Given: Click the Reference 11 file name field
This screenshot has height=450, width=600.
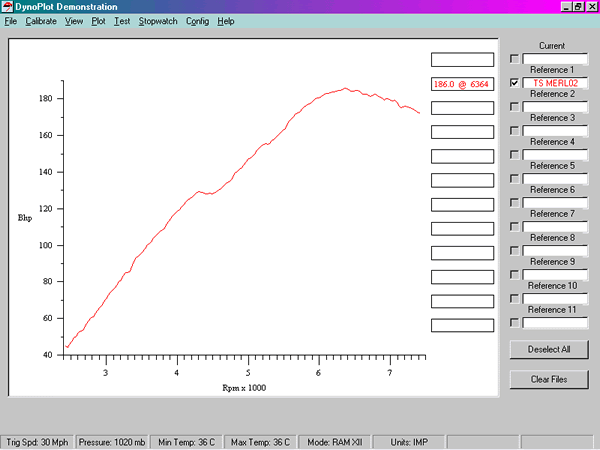Looking at the screenshot, I should click(x=555, y=323).
